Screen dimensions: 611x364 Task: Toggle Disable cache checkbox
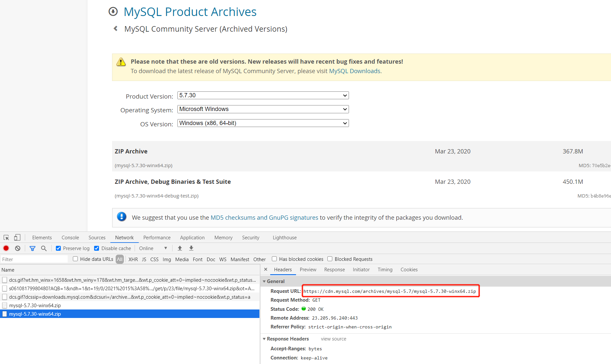(x=97, y=248)
